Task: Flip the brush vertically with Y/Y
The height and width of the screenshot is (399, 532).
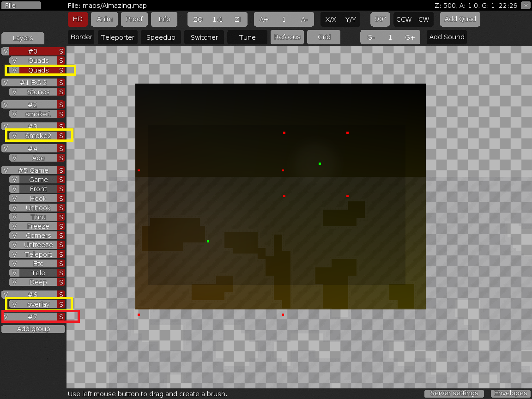Action: 350,19
